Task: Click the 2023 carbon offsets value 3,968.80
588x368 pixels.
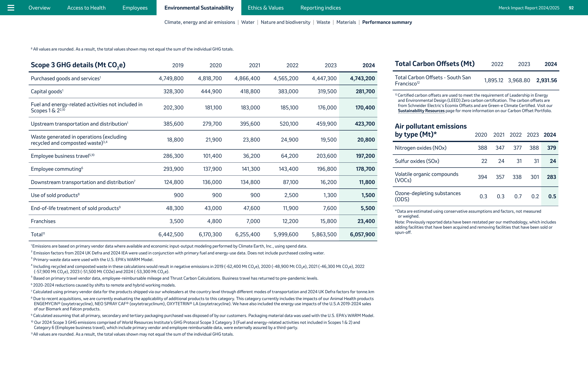Action: tap(519, 80)
